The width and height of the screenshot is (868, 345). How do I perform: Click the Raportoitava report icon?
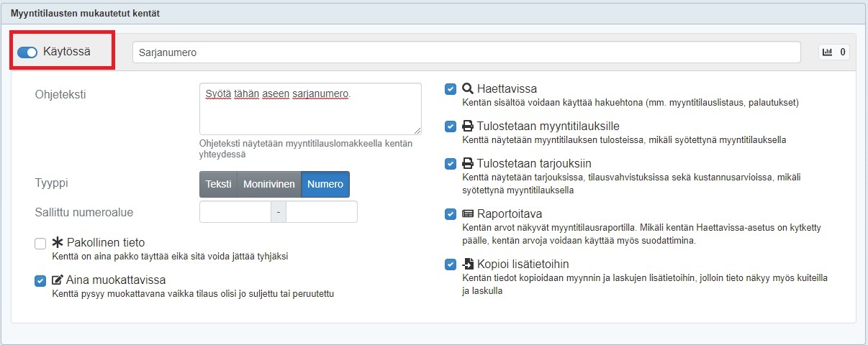click(x=468, y=214)
